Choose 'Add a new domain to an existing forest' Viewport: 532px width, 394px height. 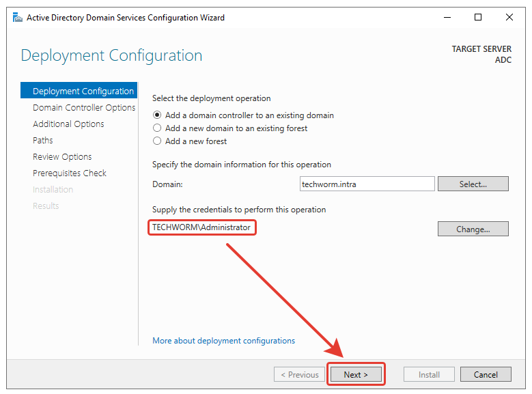158,128
